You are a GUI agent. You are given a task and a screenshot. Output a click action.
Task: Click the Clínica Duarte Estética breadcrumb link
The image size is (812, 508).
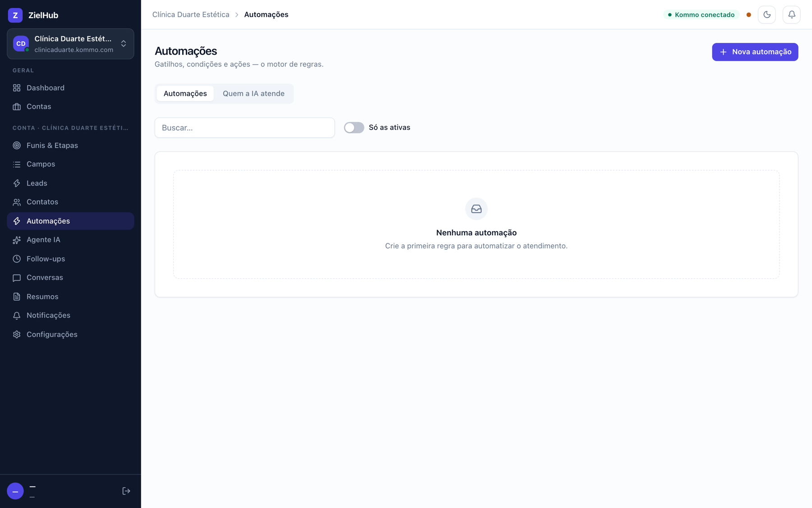191,14
